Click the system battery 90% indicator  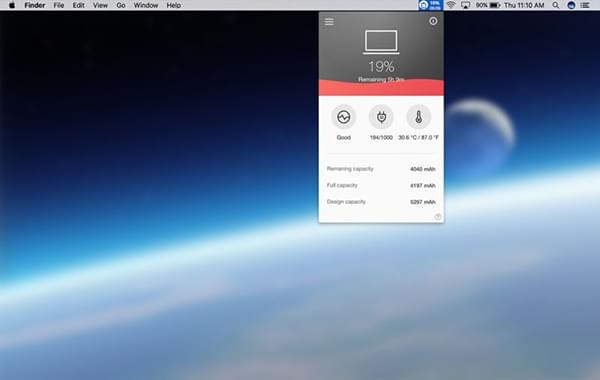click(x=488, y=5)
